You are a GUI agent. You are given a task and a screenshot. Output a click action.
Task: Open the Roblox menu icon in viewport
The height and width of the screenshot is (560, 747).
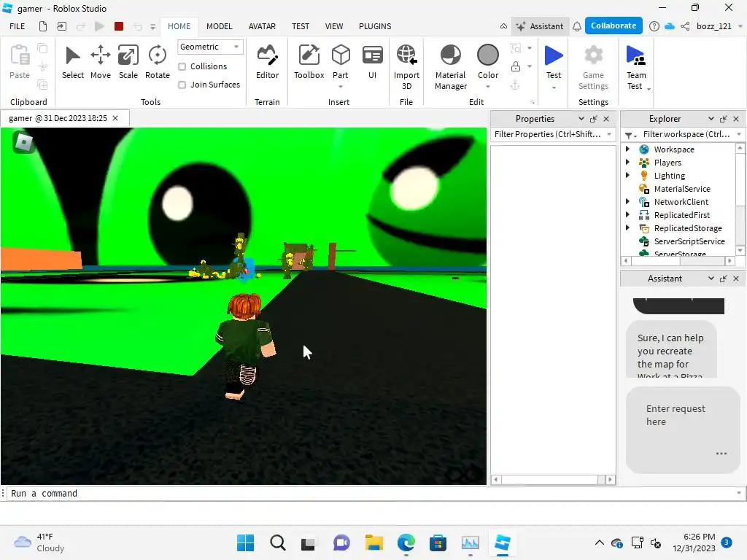point(23,142)
